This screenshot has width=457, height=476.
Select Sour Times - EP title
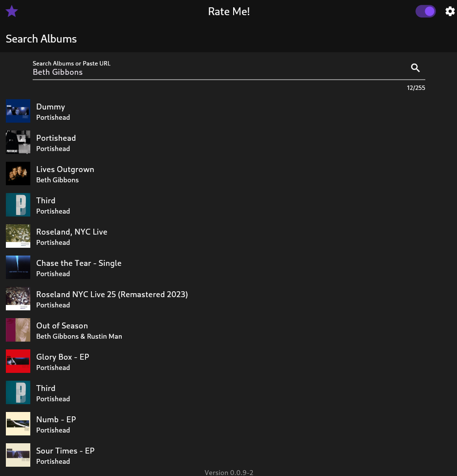coord(65,451)
